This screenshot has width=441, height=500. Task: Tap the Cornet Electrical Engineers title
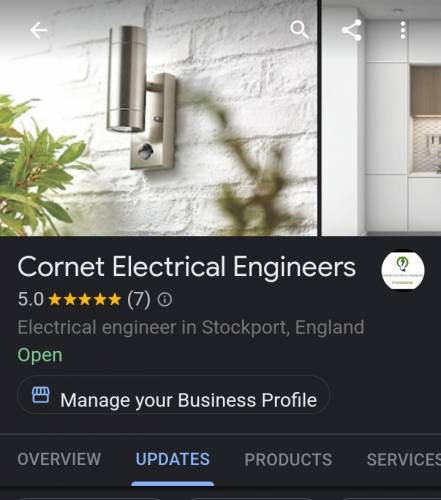[187, 267]
